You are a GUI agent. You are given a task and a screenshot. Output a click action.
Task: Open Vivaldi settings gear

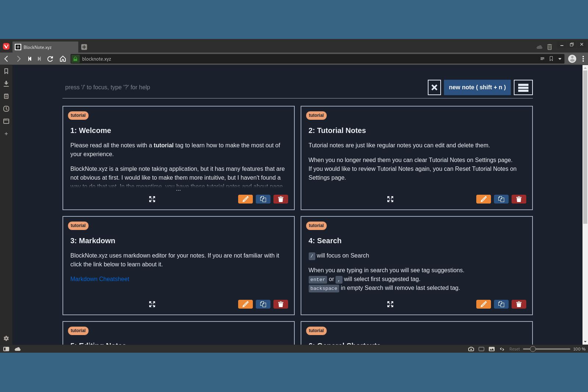click(6, 338)
